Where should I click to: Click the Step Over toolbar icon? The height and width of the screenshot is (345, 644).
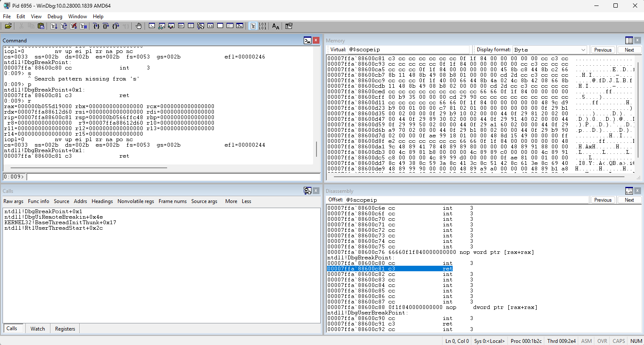(106, 26)
